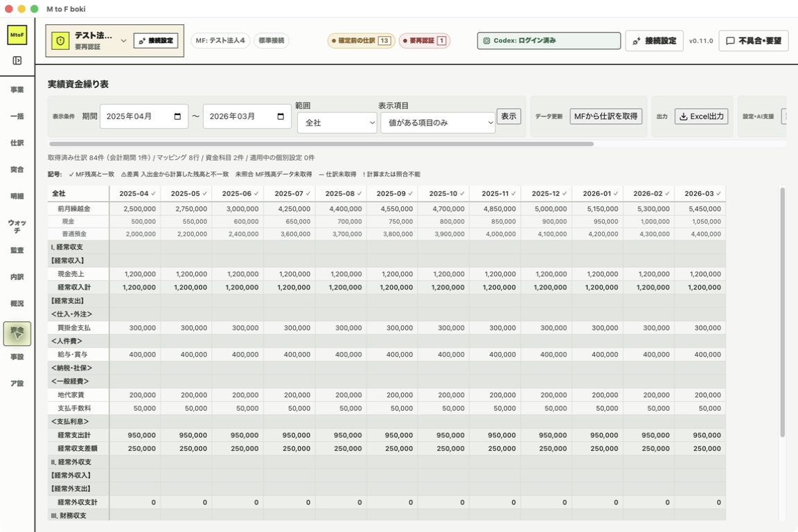Click the 支払手数料 row label
The width and height of the screenshot is (798, 532).
click(x=74, y=408)
